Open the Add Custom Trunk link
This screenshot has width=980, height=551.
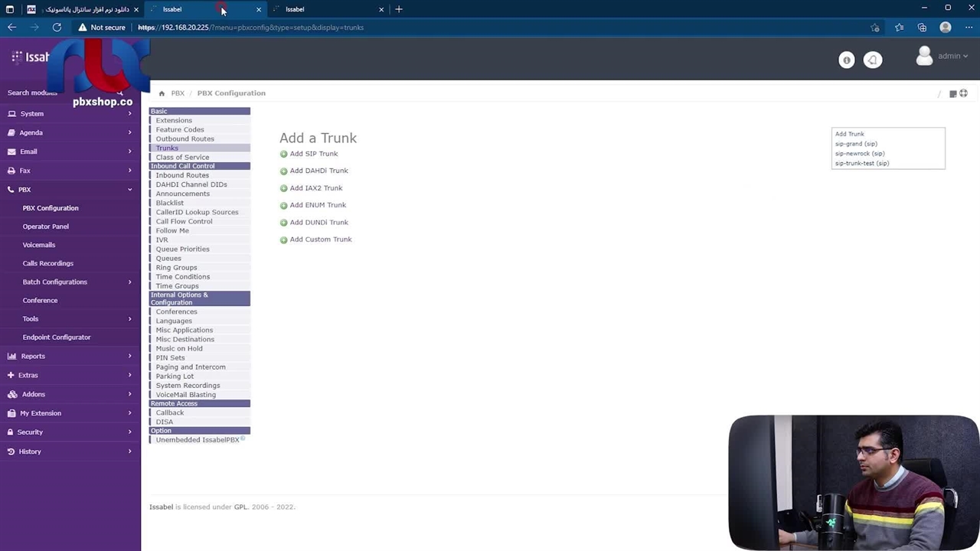click(x=320, y=240)
